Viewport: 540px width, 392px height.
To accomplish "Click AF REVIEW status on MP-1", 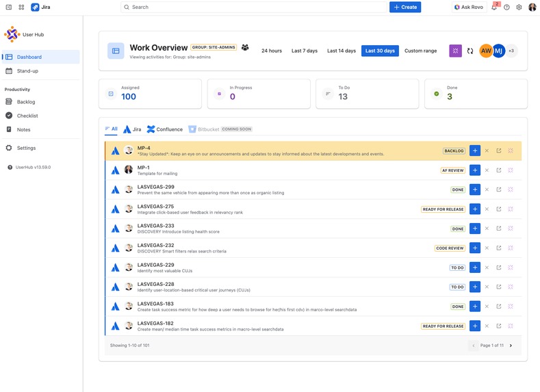I will coord(453,170).
